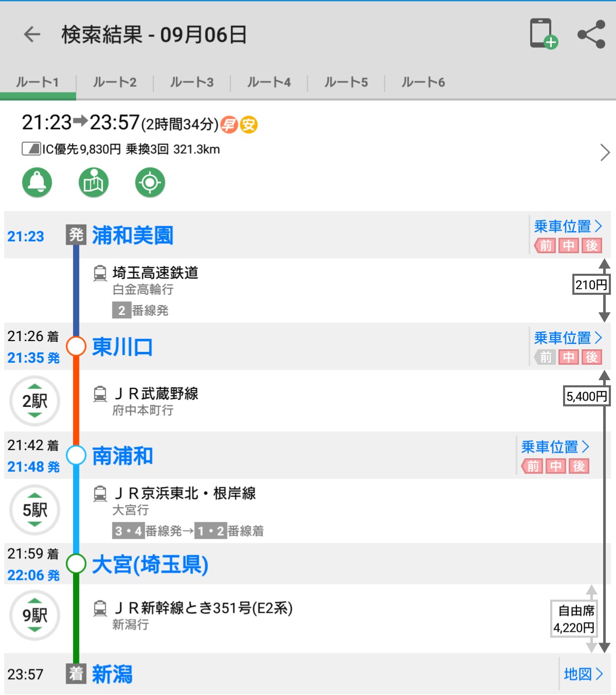Image resolution: width=616 pixels, height=695 pixels.
Task: Expand the 9駅 intermediate stops toggle
Action: (35, 615)
